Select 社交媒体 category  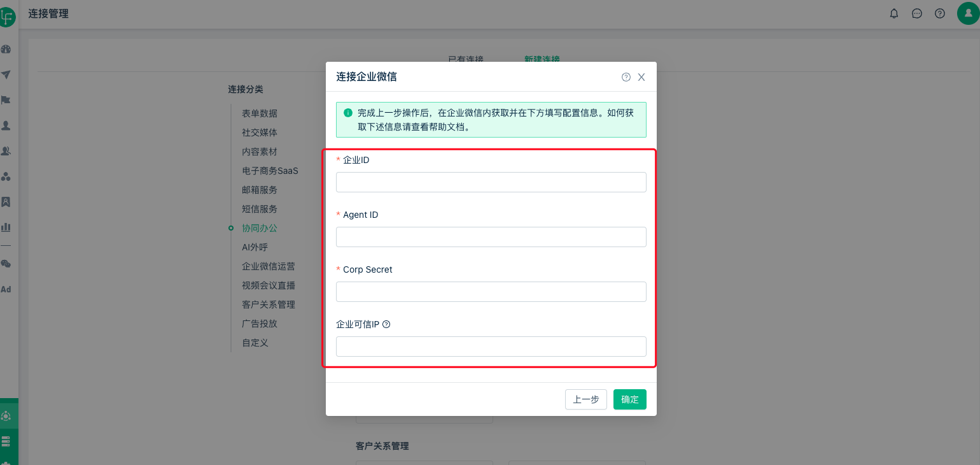pos(260,132)
